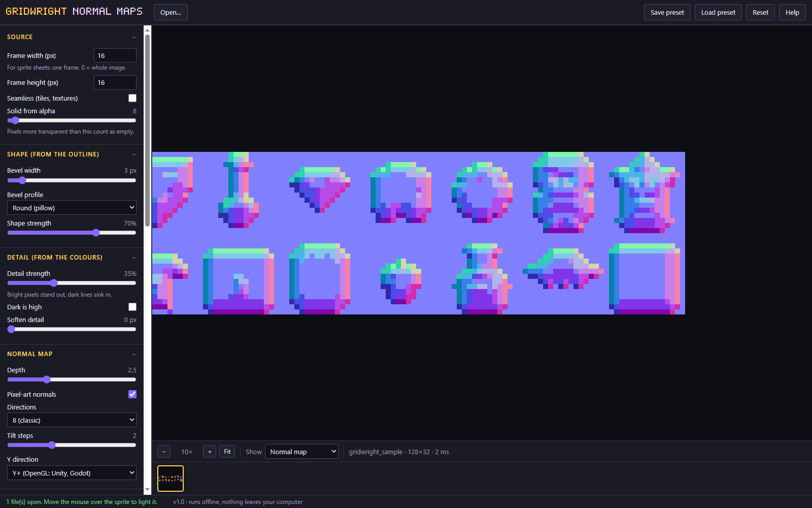
Task: Click the Gridwright Normal Maps title
Action: point(74,11)
